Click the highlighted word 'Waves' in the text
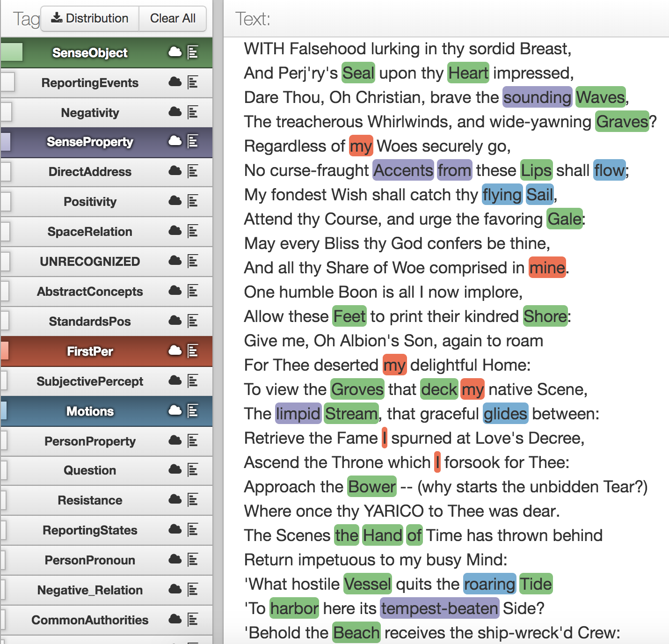669x644 pixels. click(x=600, y=97)
